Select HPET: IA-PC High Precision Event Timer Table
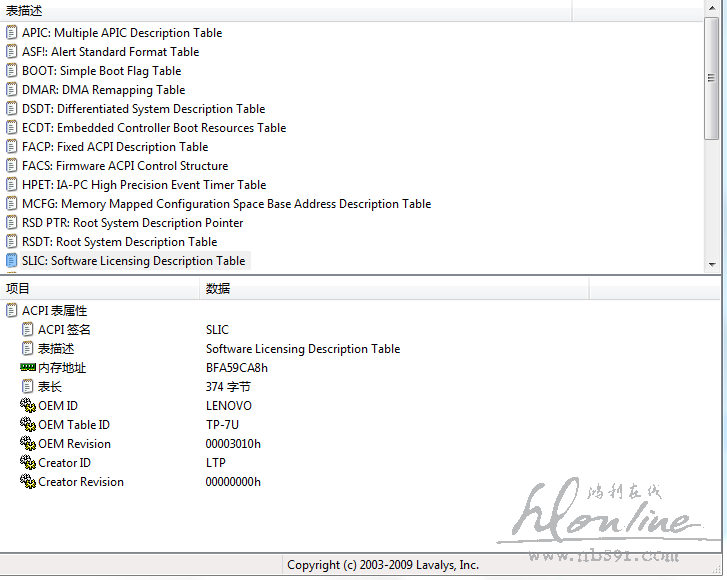The width and height of the screenshot is (727, 580). (x=144, y=185)
